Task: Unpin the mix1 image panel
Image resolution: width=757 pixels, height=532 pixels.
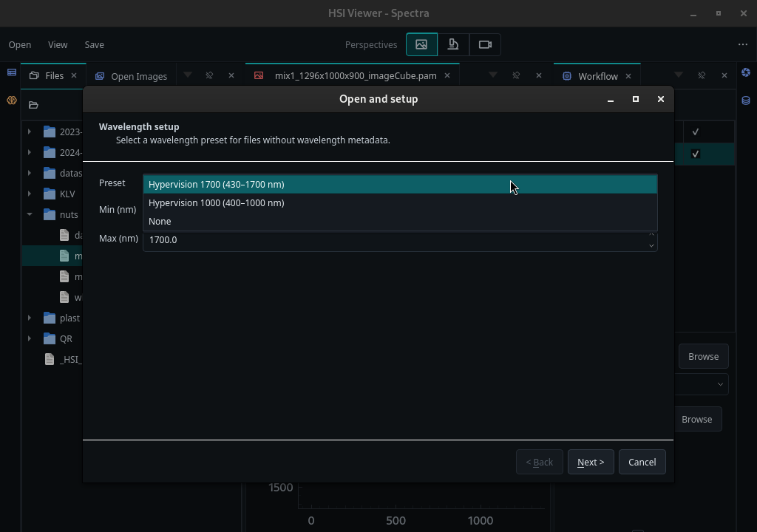Action: tap(515, 75)
